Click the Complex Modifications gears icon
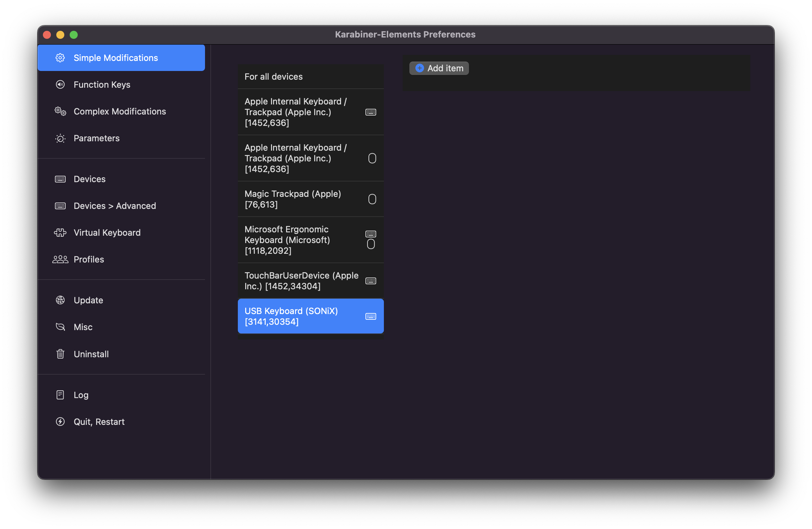 click(60, 111)
